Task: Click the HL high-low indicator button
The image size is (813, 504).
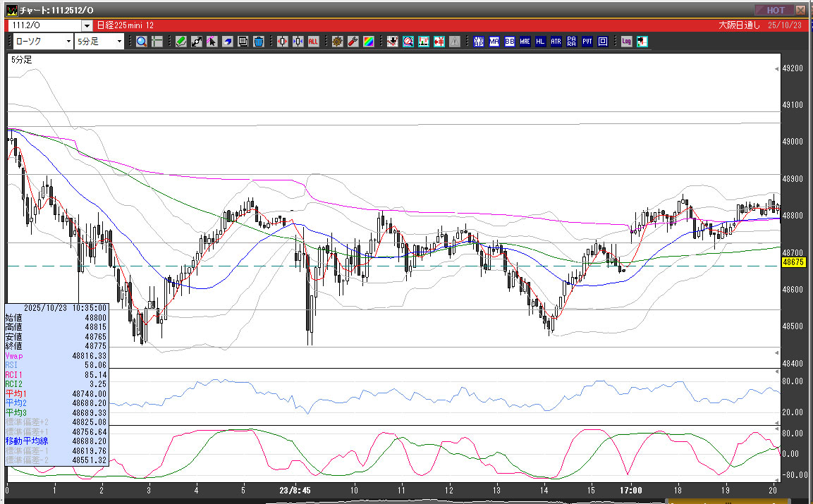Action: point(541,42)
